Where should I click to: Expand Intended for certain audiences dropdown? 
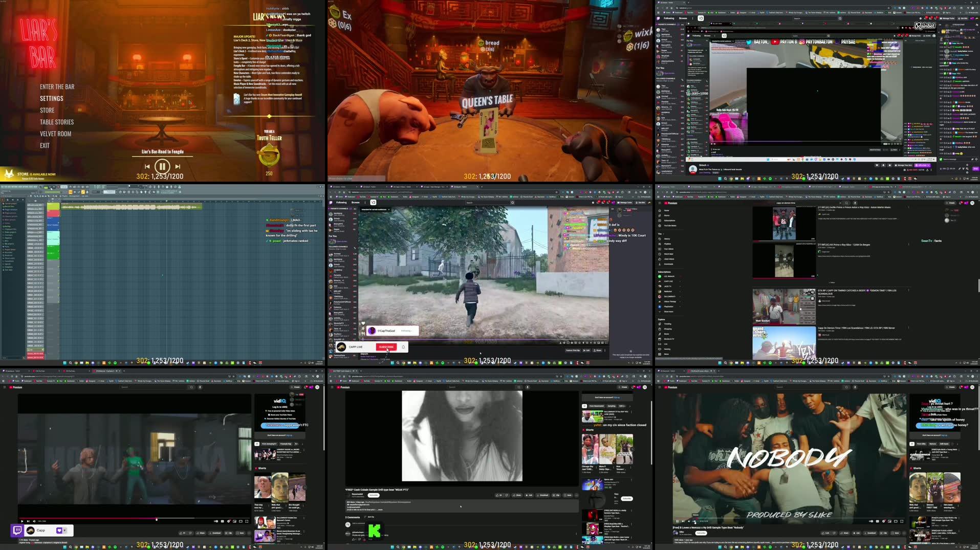pyautogui.click(x=376, y=210)
